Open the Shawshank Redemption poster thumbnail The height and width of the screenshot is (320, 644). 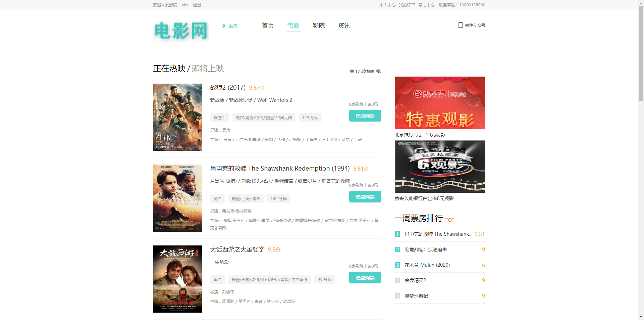[177, 198]
